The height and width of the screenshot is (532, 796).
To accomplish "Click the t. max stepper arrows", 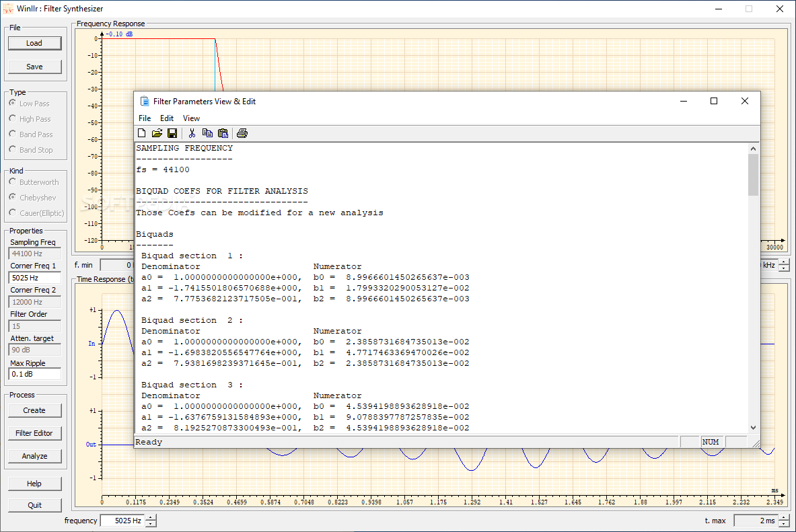I will [x=785, y=521].
